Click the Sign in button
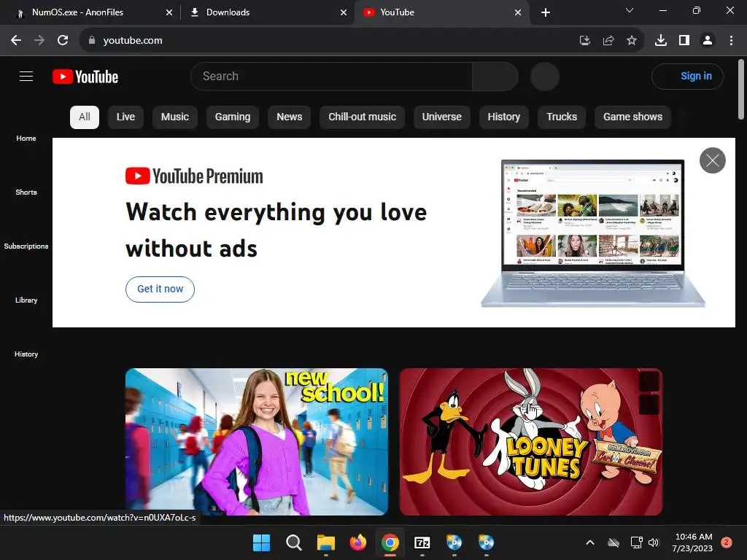This screenshot has height=560, width=747. pyautogui.click(x=687, y=76)
